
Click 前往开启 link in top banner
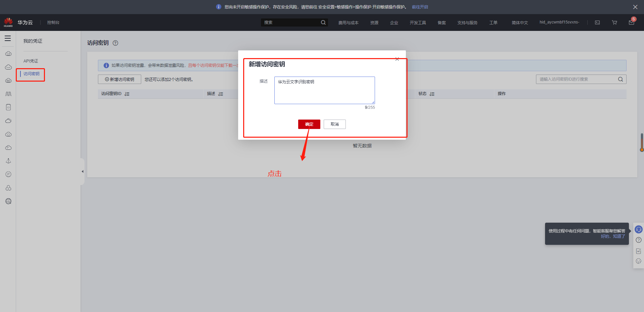tap(420, 7)
